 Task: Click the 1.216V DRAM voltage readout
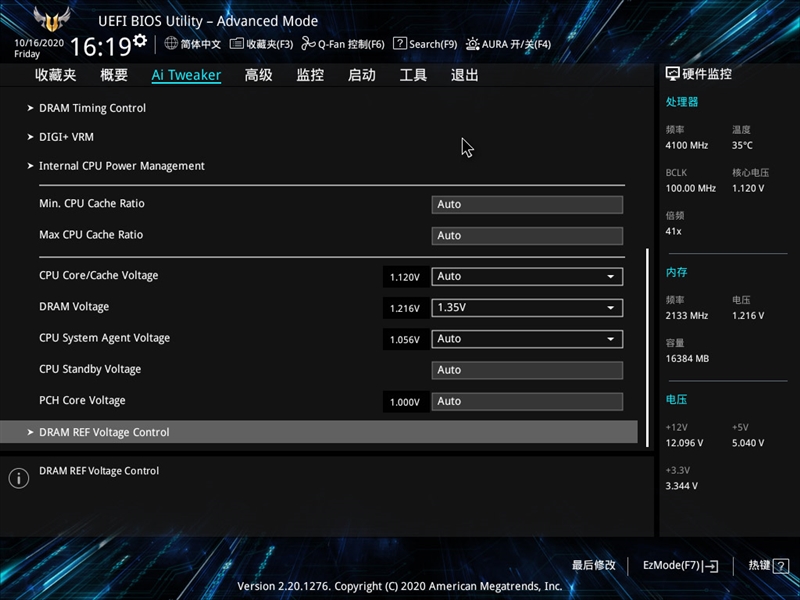tap(405, 308)
